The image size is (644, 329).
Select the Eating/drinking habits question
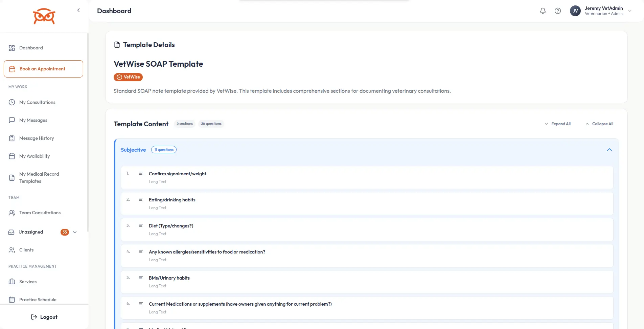367,203
